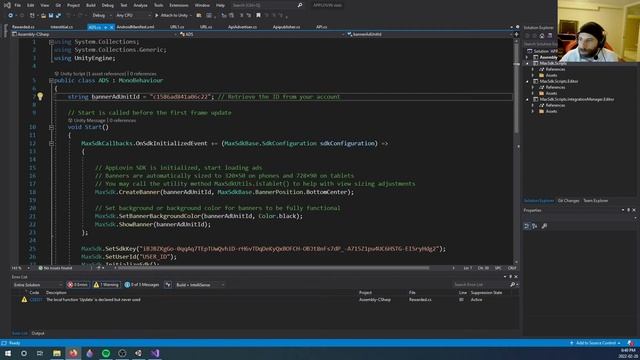Switch to the Git Changes tab
Screen dimensions: 640x360
point(568,200)
